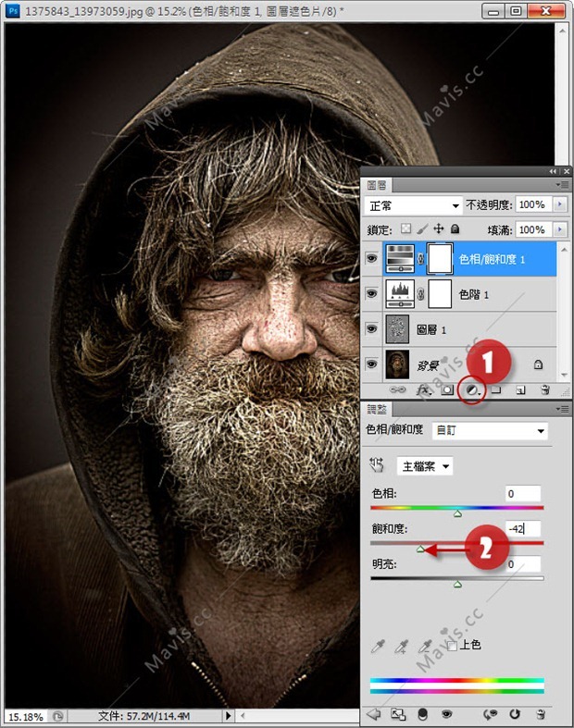Click mask link icon on 色相/飽和度 1
Screen dimensions: 574x728
[420, 259]
